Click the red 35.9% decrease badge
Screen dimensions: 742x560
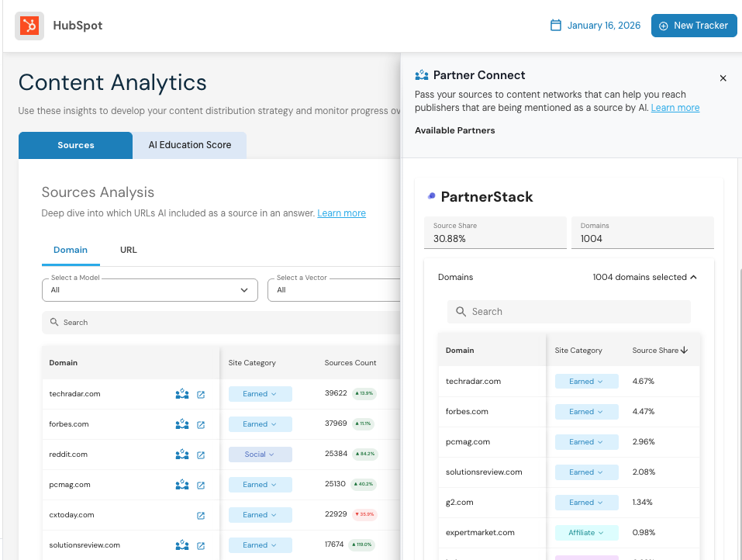[364, 514]
